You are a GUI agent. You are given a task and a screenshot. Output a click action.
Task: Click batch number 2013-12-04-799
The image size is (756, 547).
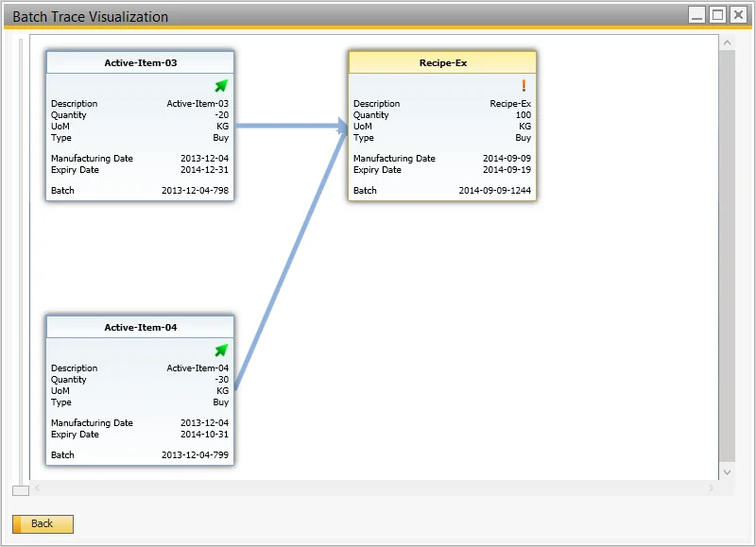tap(195, 455)
